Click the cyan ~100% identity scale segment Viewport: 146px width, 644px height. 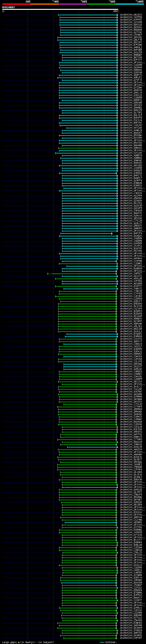pyautogui.click(x=130, y=4)
